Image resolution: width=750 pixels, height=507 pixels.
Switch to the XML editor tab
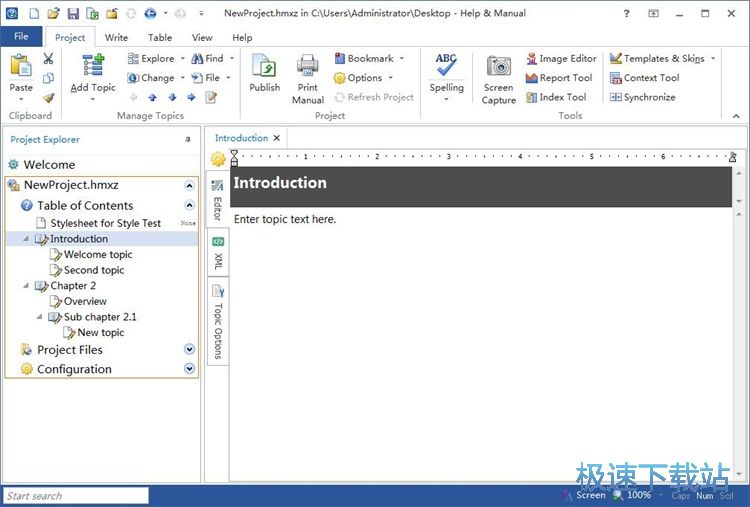tap(218, 254)
